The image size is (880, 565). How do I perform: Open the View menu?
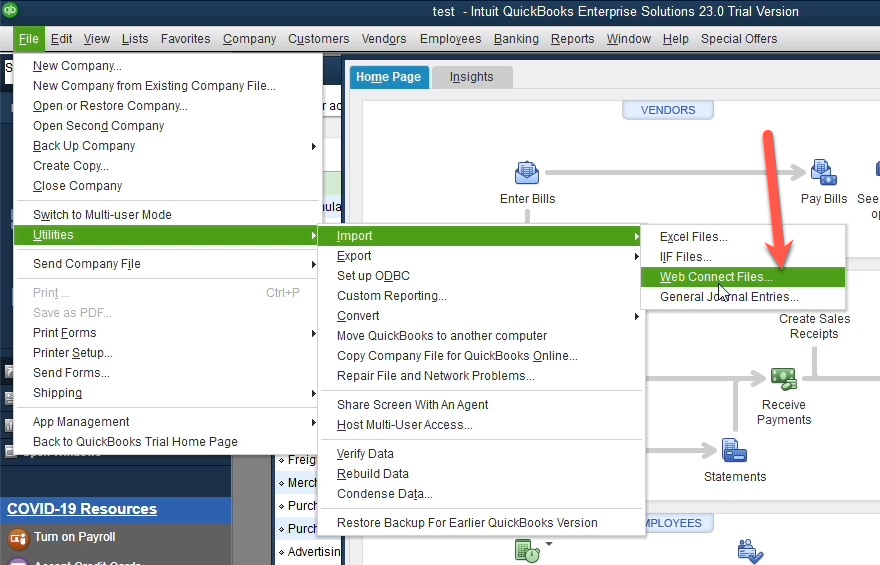click(97, 39)
